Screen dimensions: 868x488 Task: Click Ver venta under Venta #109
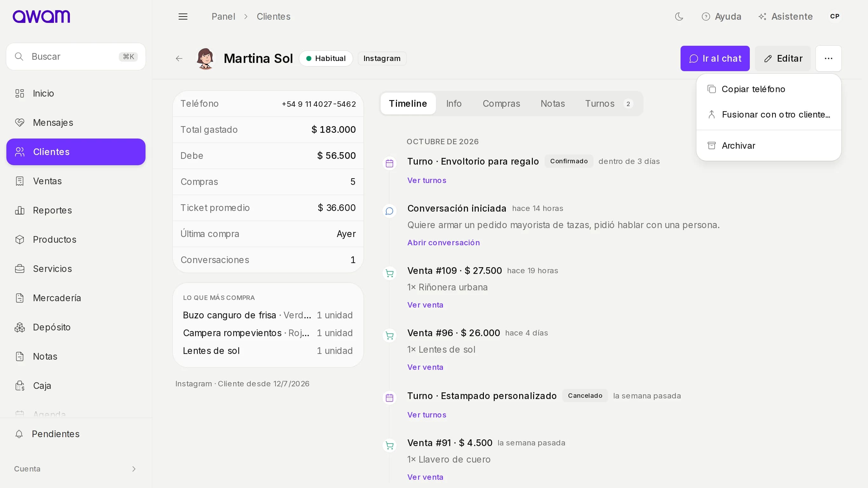pos(425,305)
